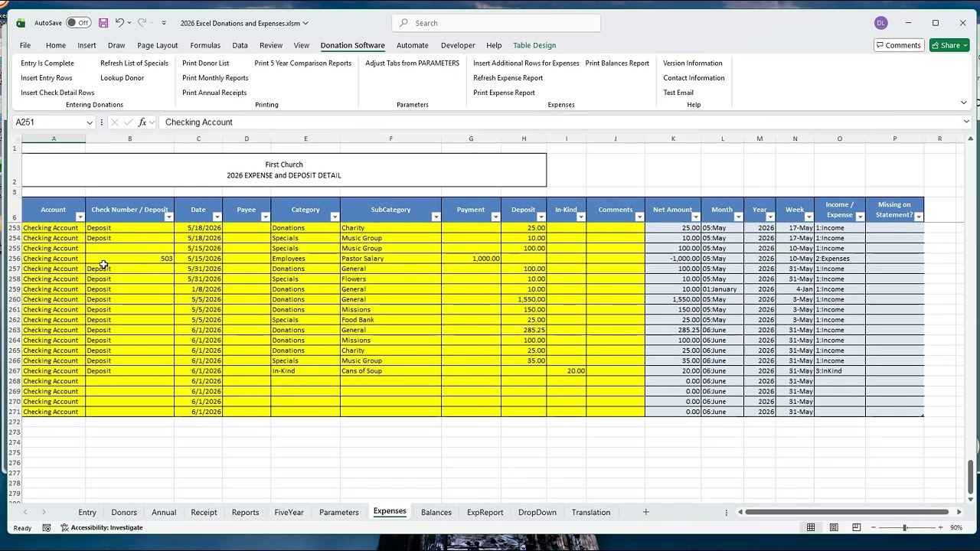Click Lookup Donor command
Image resolution: width=980 pixels, height=551 pixels.
122,78
